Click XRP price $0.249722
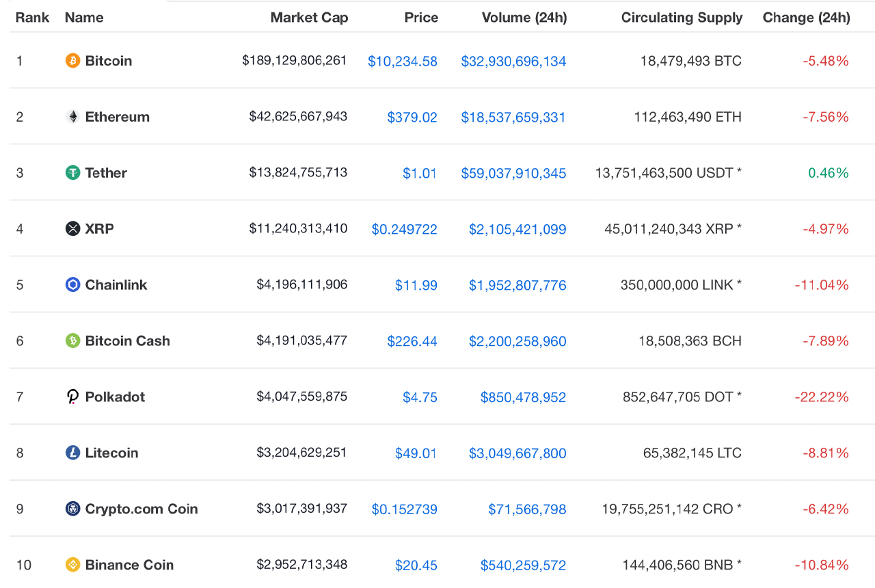Image resolution: width=875 pixels, height=588 pixels. tap(405, 230)
